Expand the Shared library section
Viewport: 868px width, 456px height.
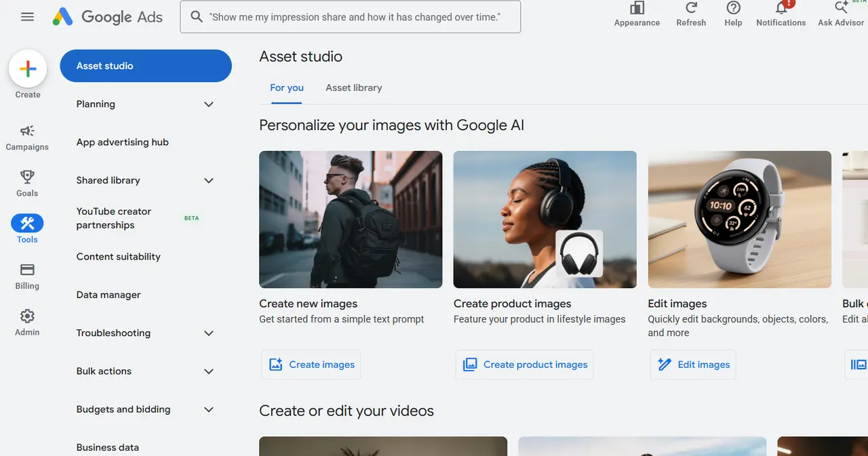click(209, 180)
